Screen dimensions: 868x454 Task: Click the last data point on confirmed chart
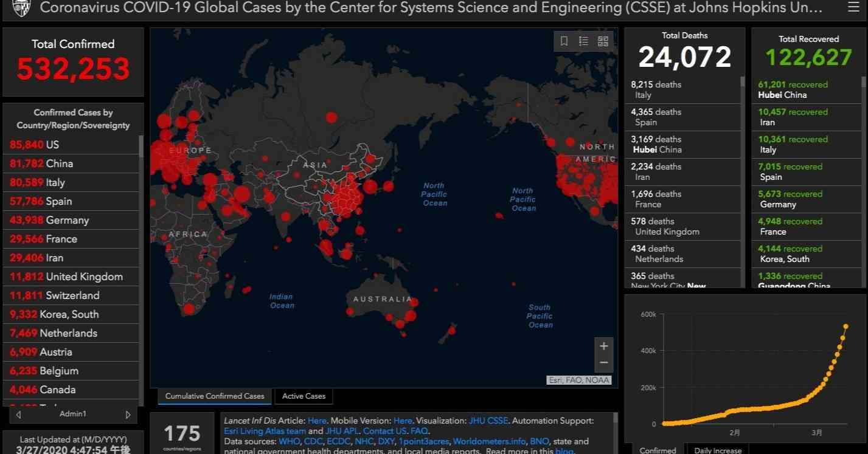coord(845,326)
